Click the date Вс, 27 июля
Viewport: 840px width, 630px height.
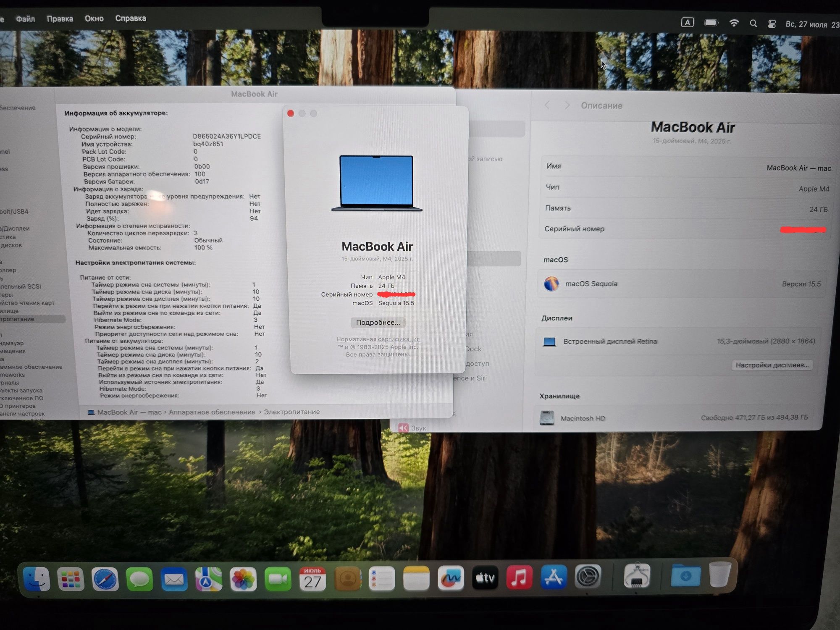[x=806, y=24]
